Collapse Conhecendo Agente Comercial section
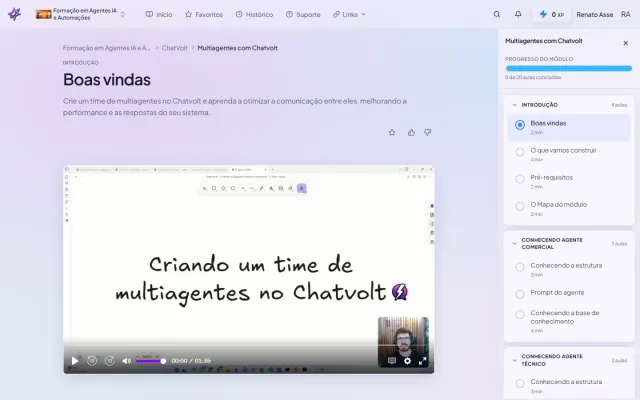The image size is (640, 400). point(514,244)
